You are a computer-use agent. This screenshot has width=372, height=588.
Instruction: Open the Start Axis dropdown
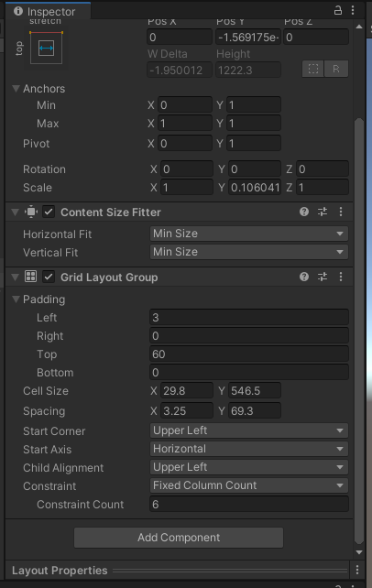(x=249, y=449)
